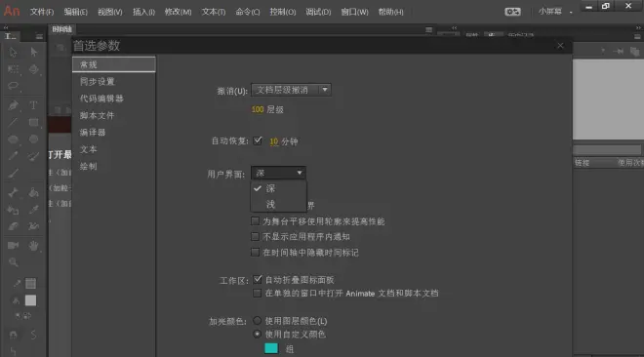Open the 窗口(W) menu
The height and width of the screenshot is (357, 644).
tap(354, 12)
